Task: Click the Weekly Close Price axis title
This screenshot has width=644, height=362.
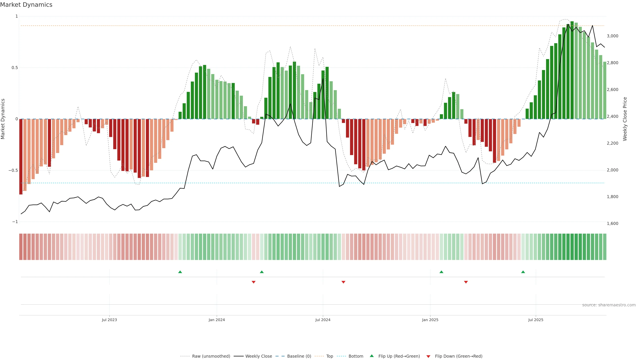Action: pos(625,119)
